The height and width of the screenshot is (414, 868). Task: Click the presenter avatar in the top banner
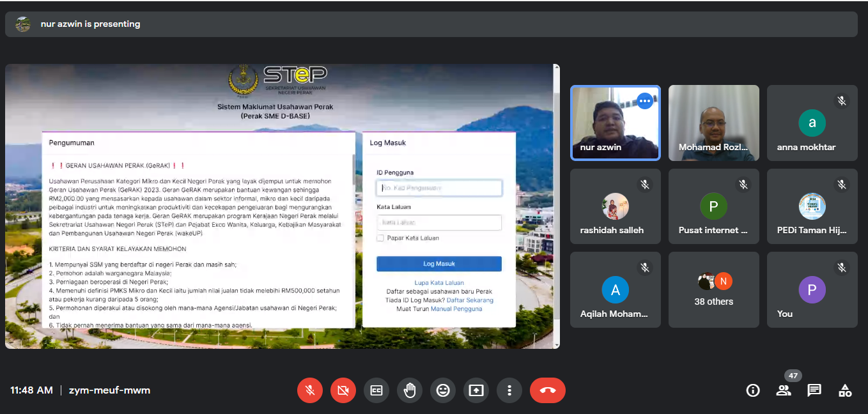pos(23,24)
